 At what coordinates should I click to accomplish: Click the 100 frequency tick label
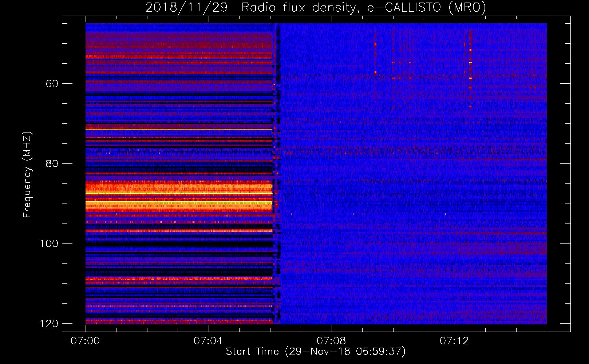(49, 244)
